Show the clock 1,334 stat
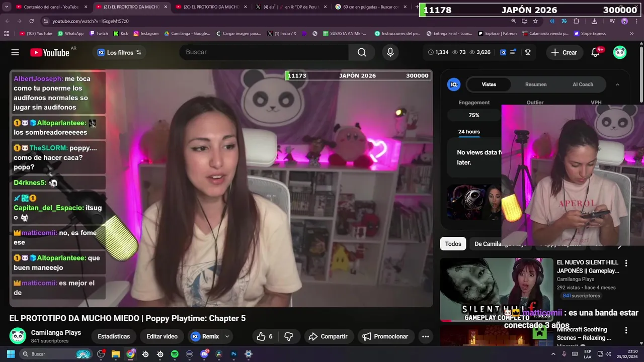Viewport: 644px width, 362px height. coord(438,52)
